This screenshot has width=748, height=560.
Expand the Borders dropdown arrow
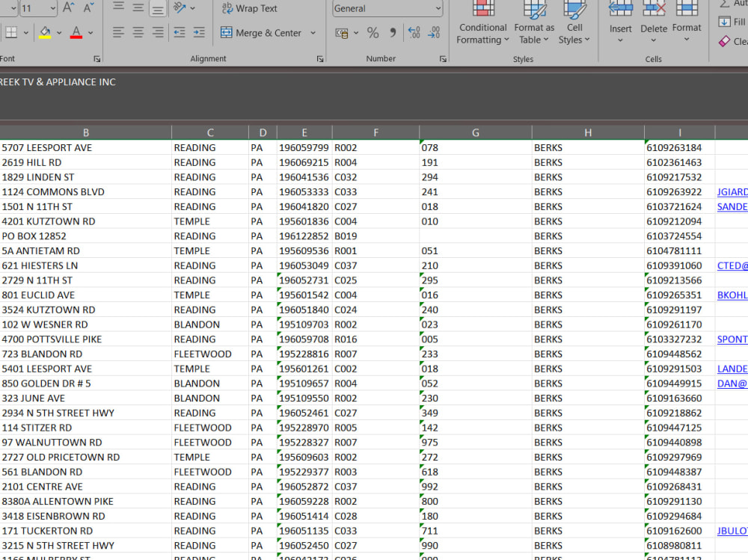25,33
